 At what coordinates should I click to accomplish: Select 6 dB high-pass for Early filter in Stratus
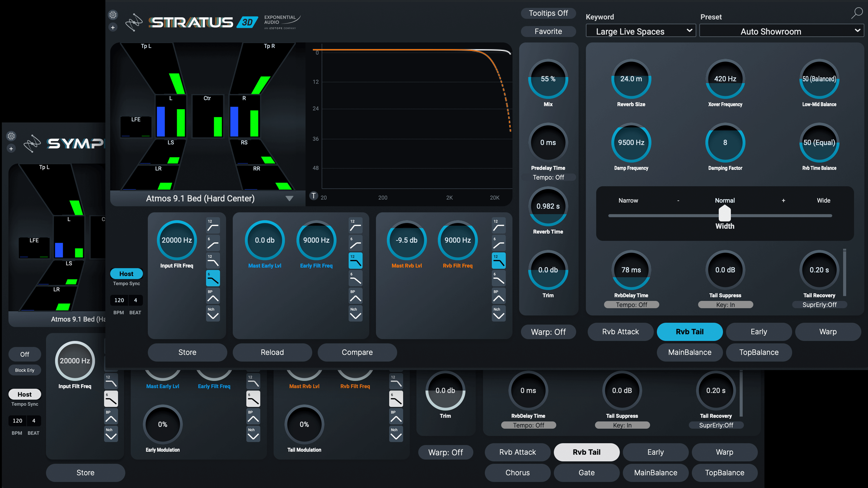[356, 243]
